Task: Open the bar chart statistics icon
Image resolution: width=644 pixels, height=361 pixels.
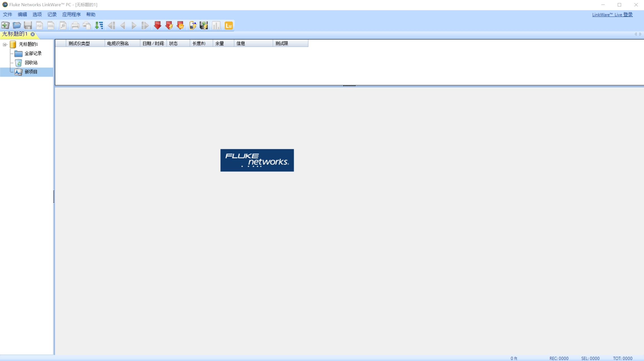Action: (216, 25)
